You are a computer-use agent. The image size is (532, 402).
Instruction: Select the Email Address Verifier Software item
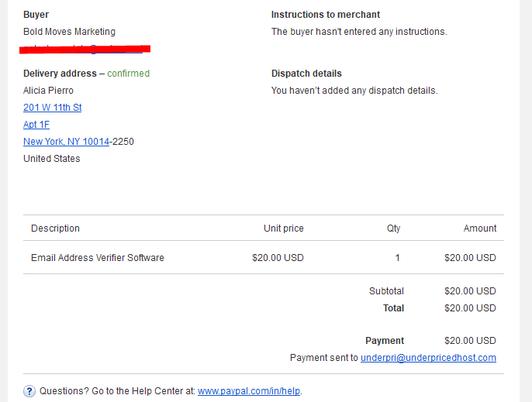tap(98, 258)
